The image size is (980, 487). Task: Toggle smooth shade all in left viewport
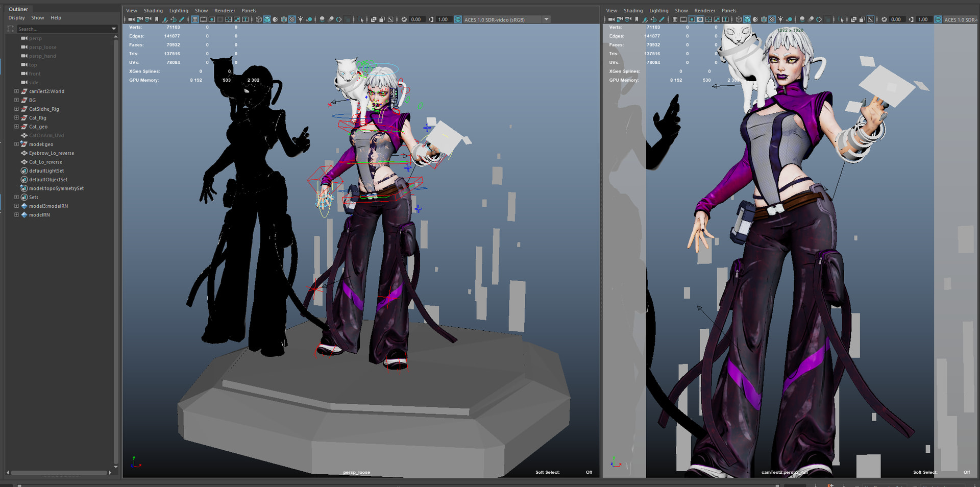point(267,19)
